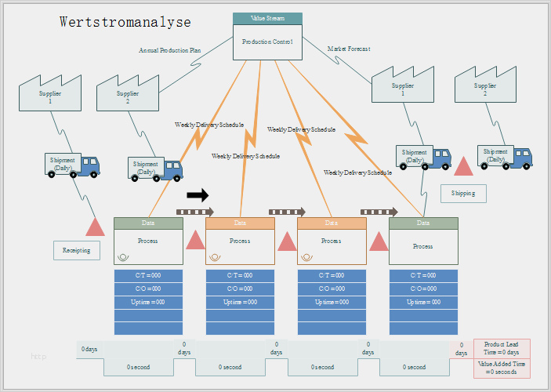Click the Product Lead Time box

[502, 348]
